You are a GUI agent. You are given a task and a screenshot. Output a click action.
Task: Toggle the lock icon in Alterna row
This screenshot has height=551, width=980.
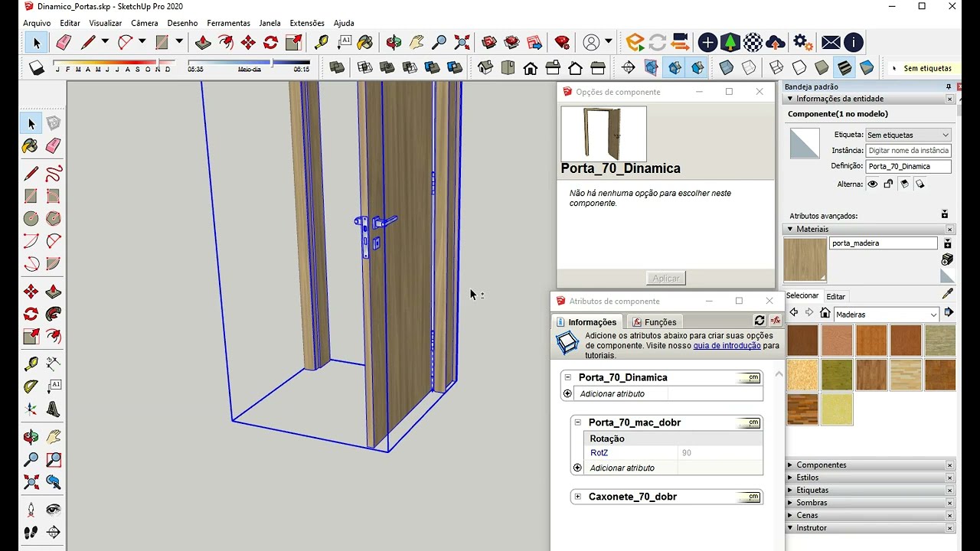(888, 184)
